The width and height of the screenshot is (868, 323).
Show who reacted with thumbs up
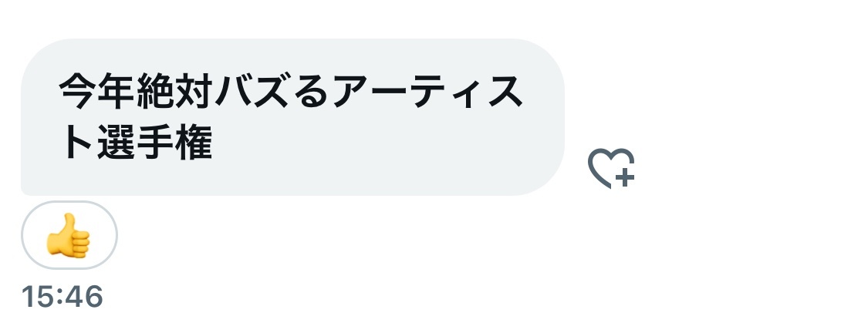click(69, 236)
